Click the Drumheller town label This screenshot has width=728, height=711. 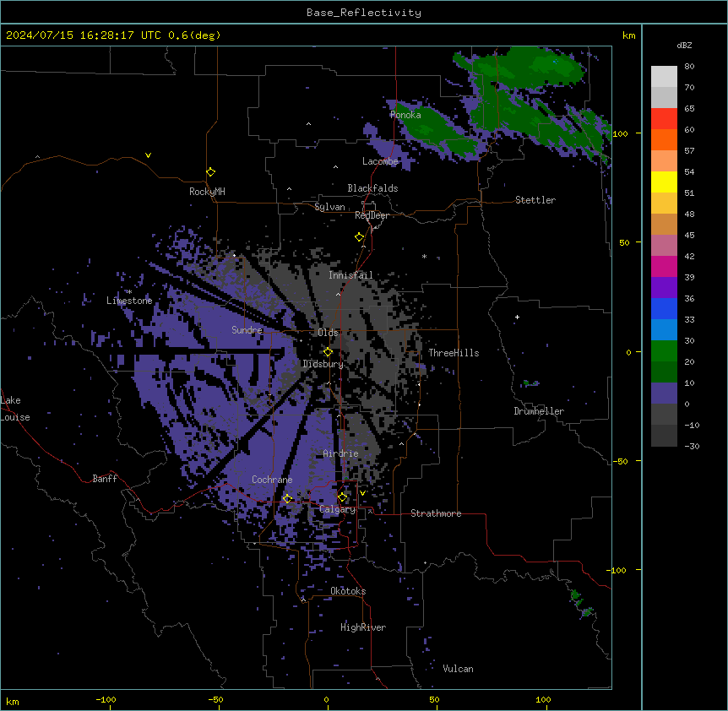tap(539, 411)
